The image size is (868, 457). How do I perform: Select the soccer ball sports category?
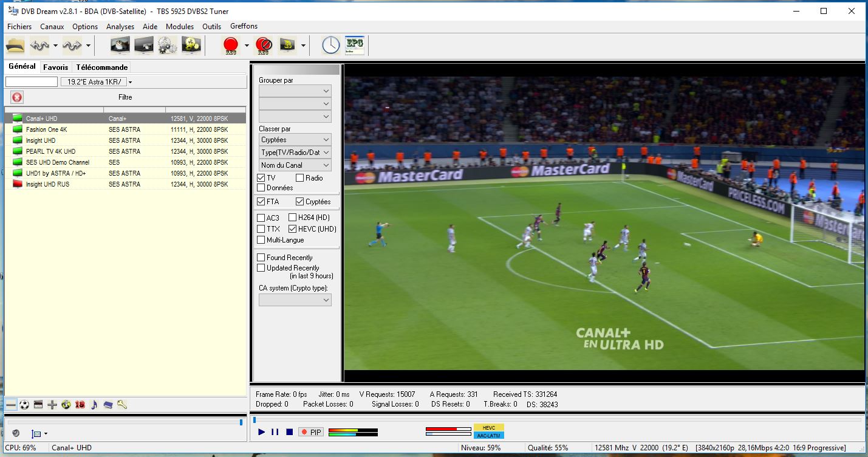[x=24, y=404]
